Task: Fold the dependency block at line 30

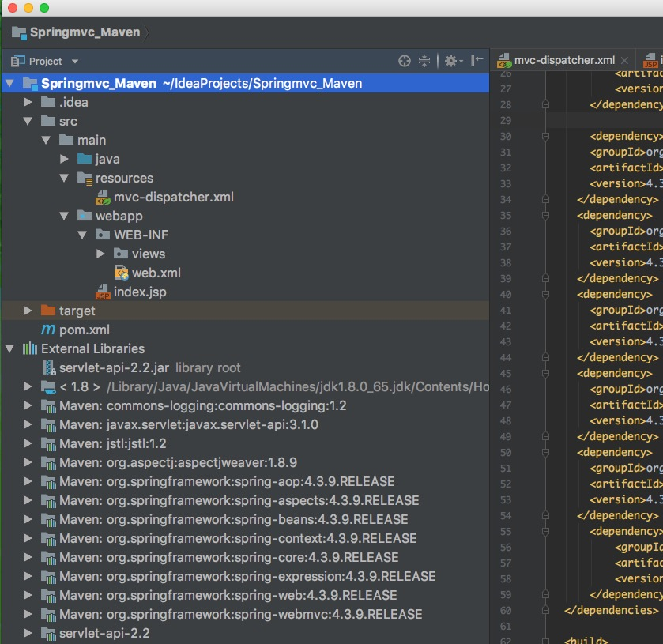Action: click(545, 136)
